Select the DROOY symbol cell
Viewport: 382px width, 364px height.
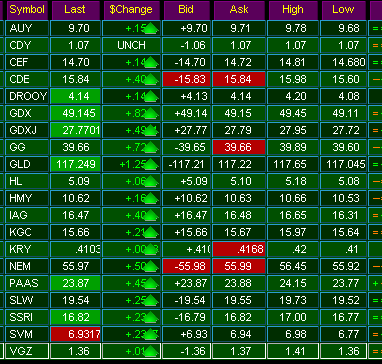pos(27,96)
